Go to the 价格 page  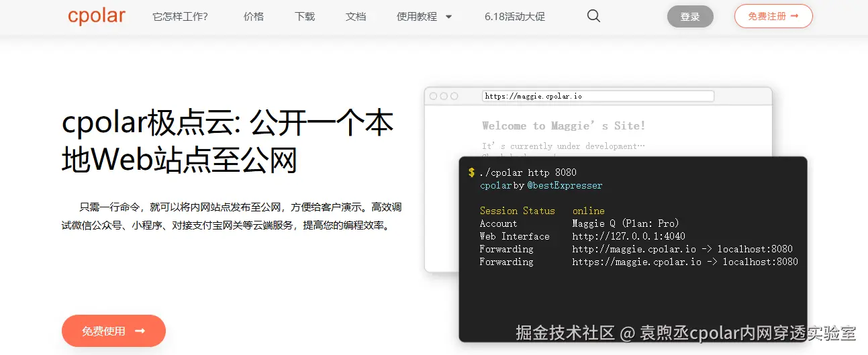click(254, 17)
